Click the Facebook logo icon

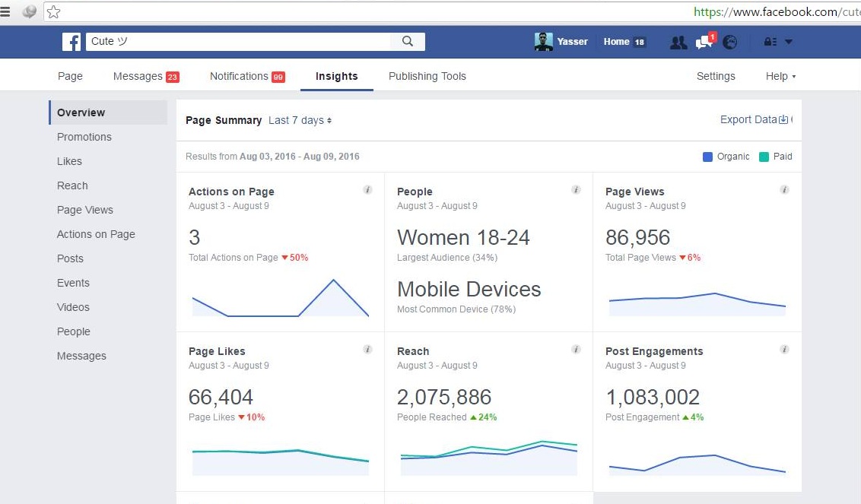click(71, 42)
